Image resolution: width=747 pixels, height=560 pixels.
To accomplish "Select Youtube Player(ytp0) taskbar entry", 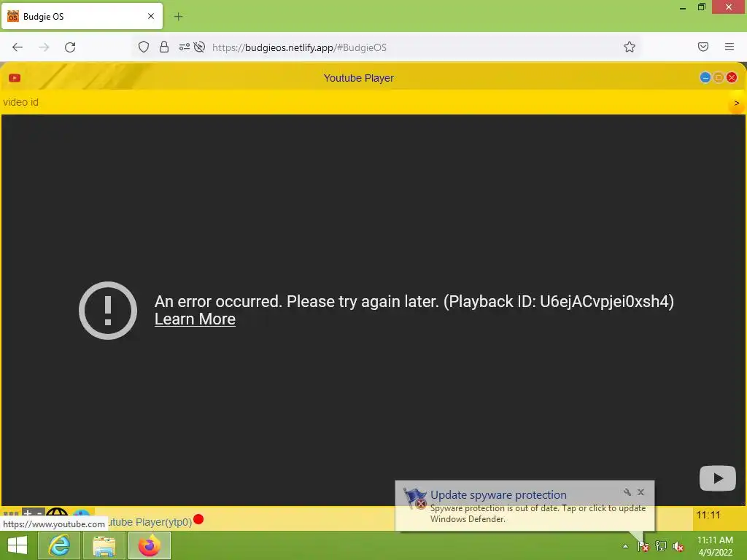I will (x=150, y=522).
